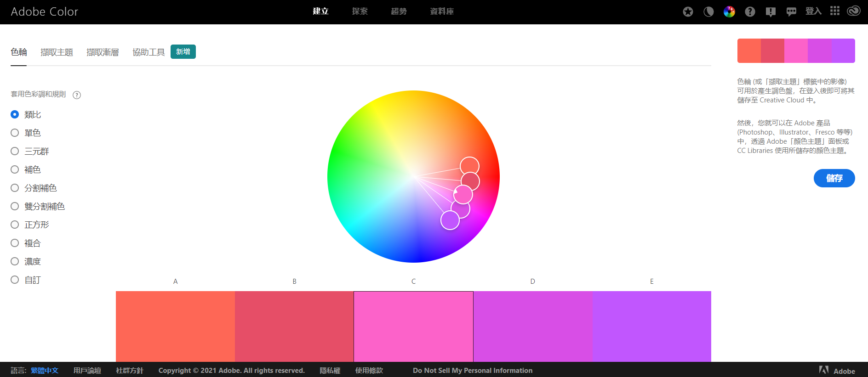Open the apps grid icon
868x377 pixels.
click(835, 11)
